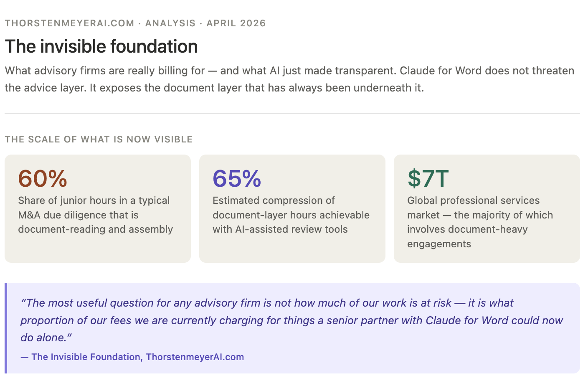
Task: Click the purple vertical bar beside the quote
Action: (6, 328)
